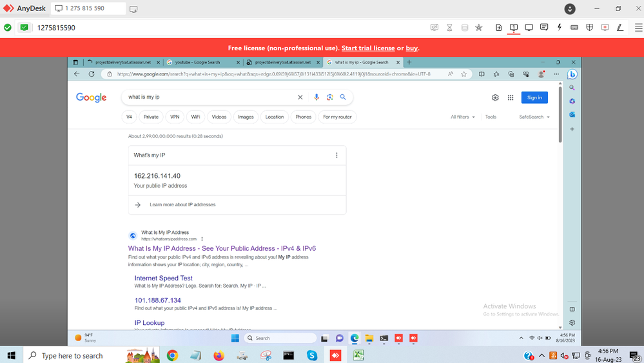The width and height of the screenshot is (644, 363).
Task: Open More options on What's my IP card
Action: click(337, 155)
